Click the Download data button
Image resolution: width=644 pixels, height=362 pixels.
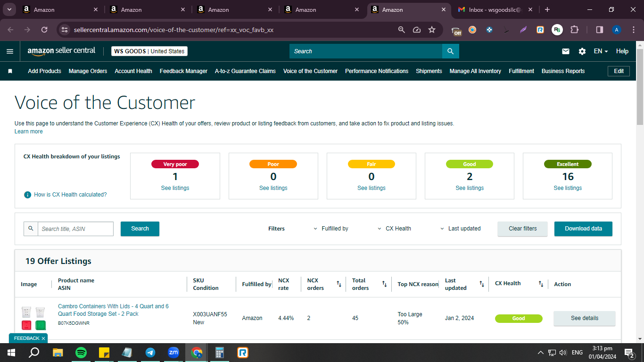click(584, 229)
